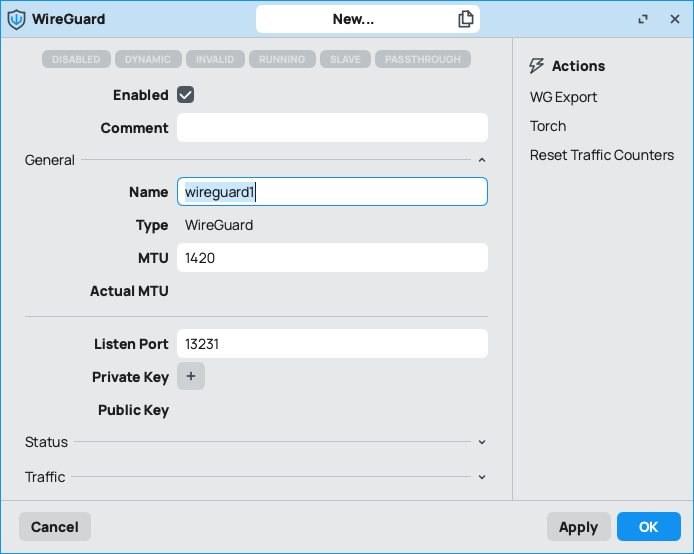Choose Reset Traffic Counters action
The width and height of the screenshot is (694, 554).
pos(601,155)
